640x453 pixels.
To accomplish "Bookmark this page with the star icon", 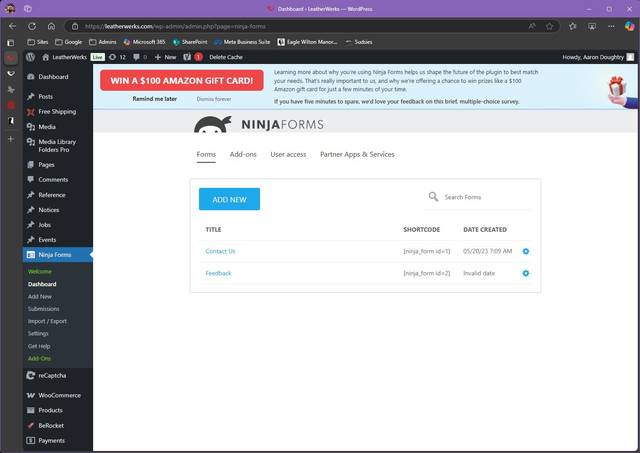I will tap(549, 26).
